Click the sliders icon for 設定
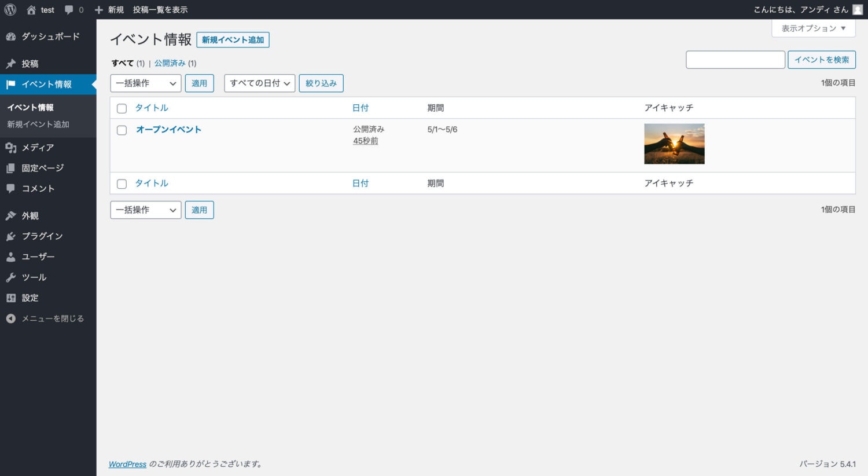 click(x=10, y=298)
